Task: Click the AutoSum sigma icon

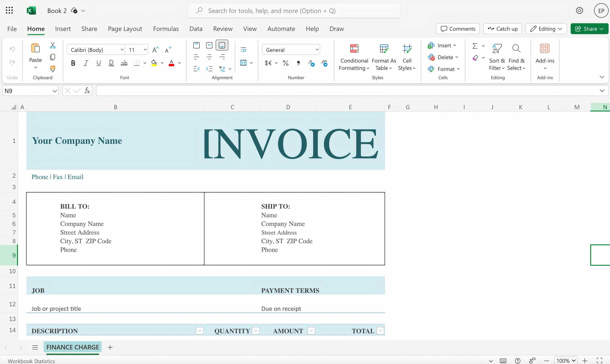Action: tap(475, 46)
